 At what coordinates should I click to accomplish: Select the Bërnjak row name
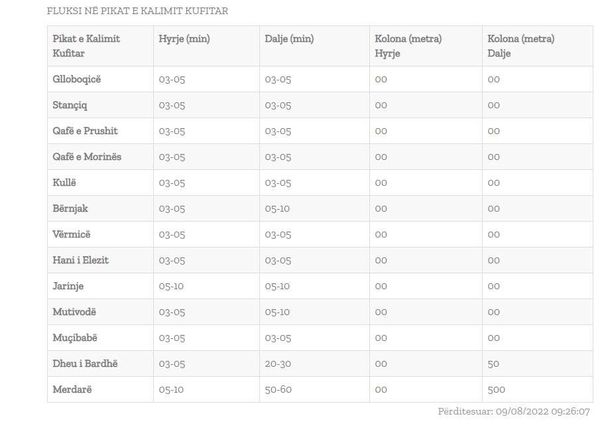[70, 208]
